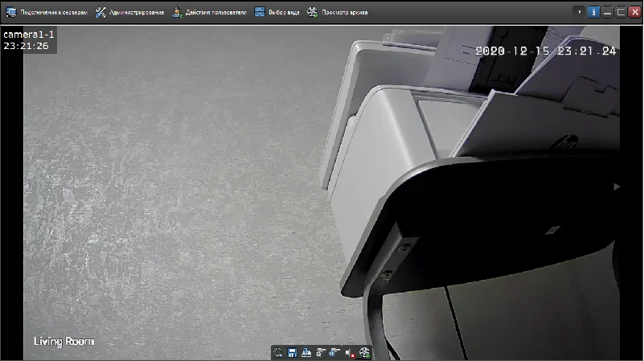
Task: Expand the small dropdown beside info icon
Action: pyautogui.click(x=579, y=12)
